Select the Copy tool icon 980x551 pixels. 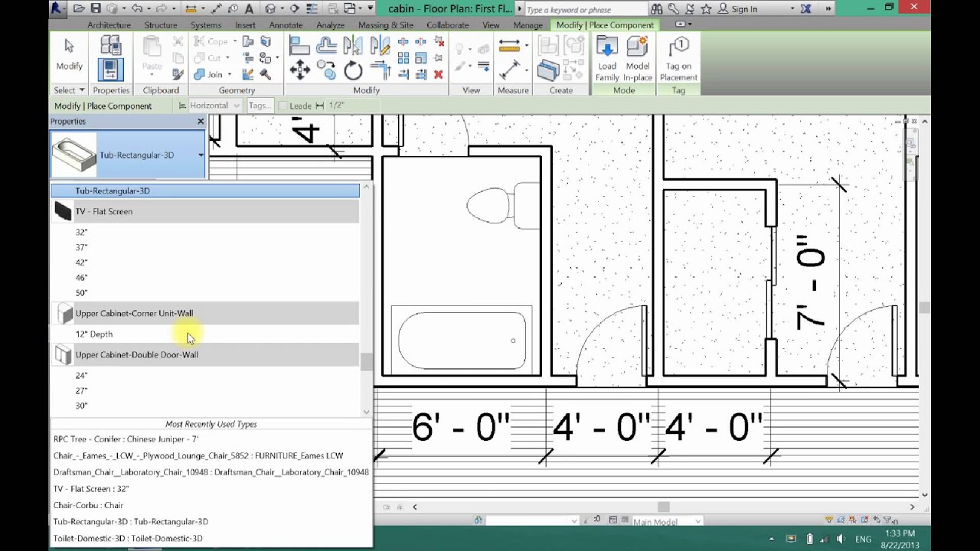tap(327, 71)
